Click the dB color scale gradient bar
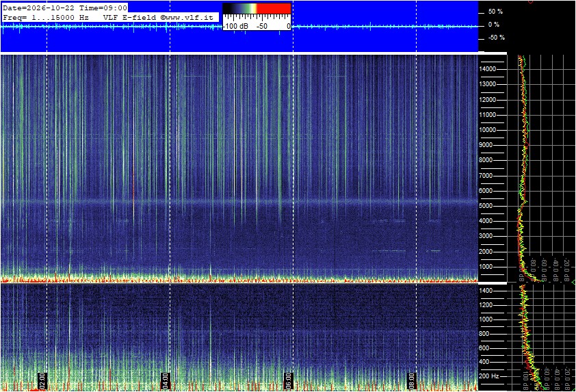 click(x=257, y=9)
